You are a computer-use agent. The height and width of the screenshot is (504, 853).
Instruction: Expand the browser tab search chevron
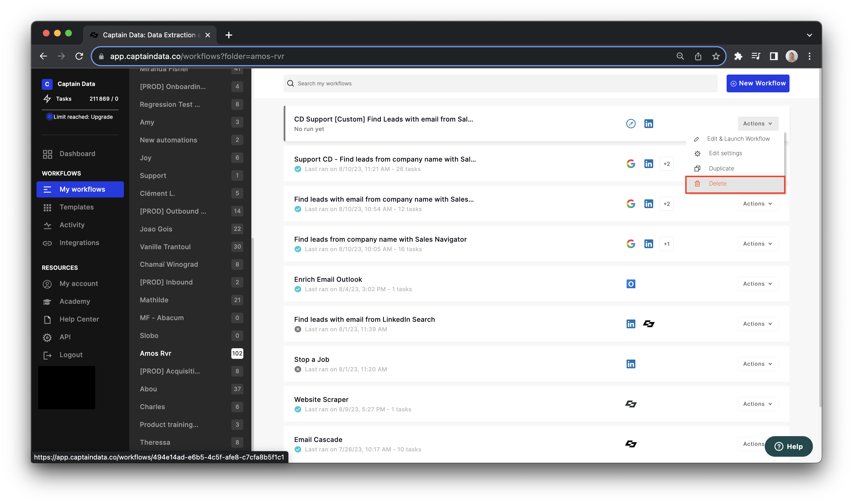pos(810,35)
